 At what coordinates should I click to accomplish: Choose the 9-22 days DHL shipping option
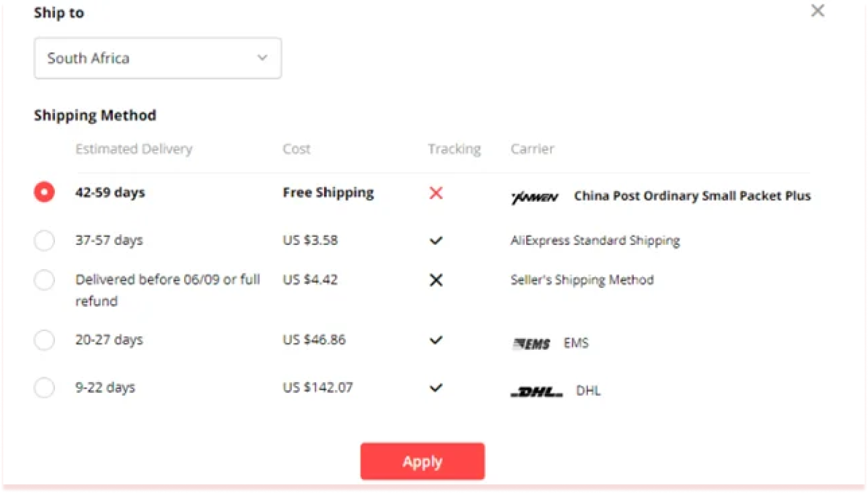click(x=44, y=387)
